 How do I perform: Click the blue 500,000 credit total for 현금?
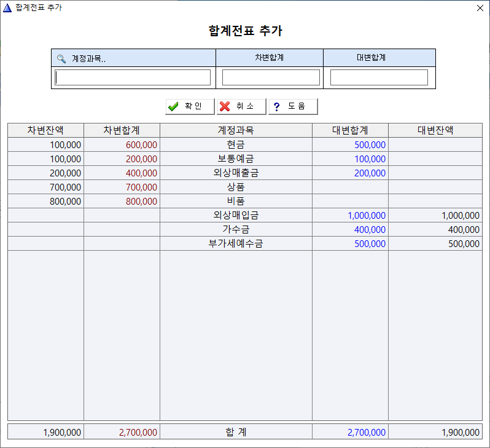coord(370,145)
